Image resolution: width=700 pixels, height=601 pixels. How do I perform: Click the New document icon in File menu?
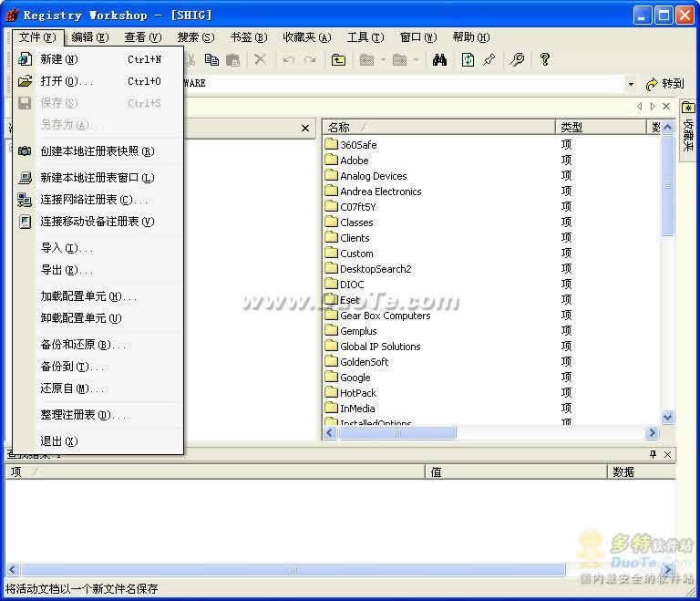click(25, 59)
